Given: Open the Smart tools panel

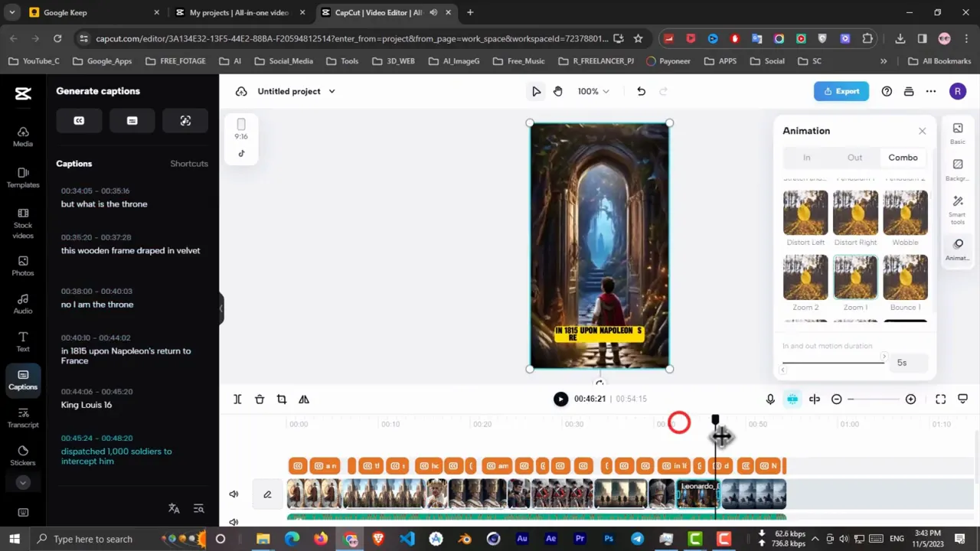Looking at the screenshot, I should point(958,210).
